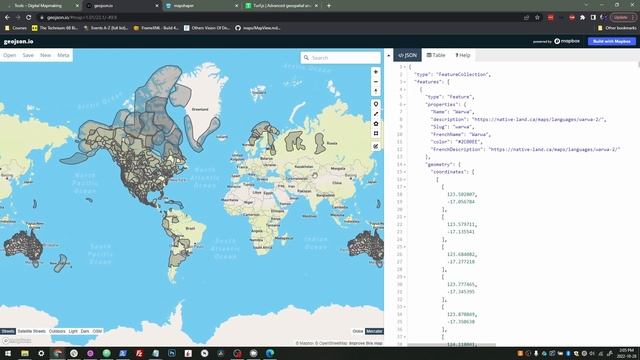
Task: Select the draw rectangle tool
Action: click(x=376, y=133)
